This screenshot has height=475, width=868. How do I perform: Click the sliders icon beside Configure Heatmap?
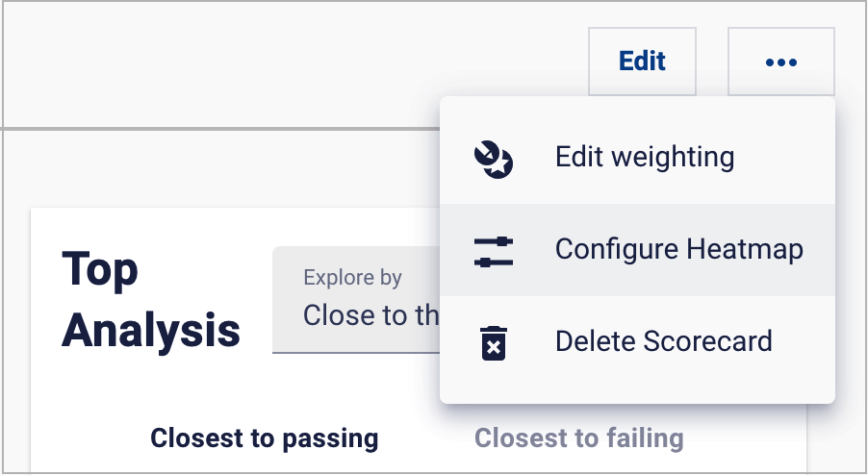pos(494,252)
